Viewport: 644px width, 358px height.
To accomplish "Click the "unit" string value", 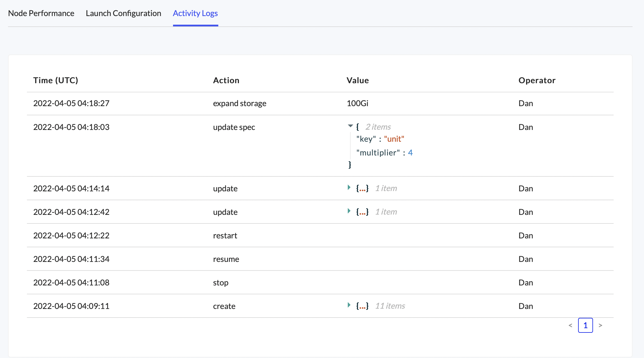I will tap(394, 139).
